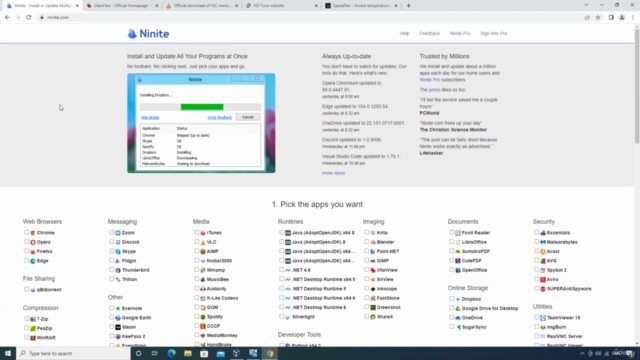Open File Explorer from the taskbar
The height and width of the screenshot is (360, 640).
point(188,353)
